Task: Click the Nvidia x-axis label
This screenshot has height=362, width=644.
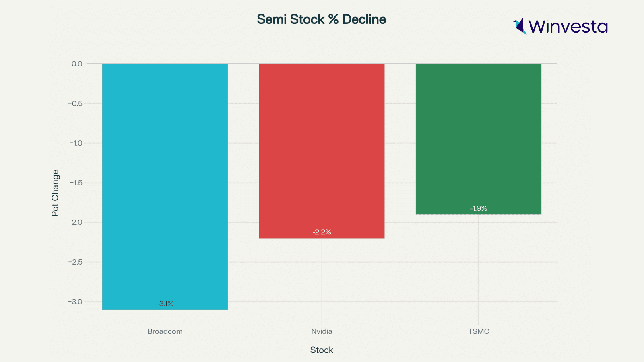Action: 322,331
